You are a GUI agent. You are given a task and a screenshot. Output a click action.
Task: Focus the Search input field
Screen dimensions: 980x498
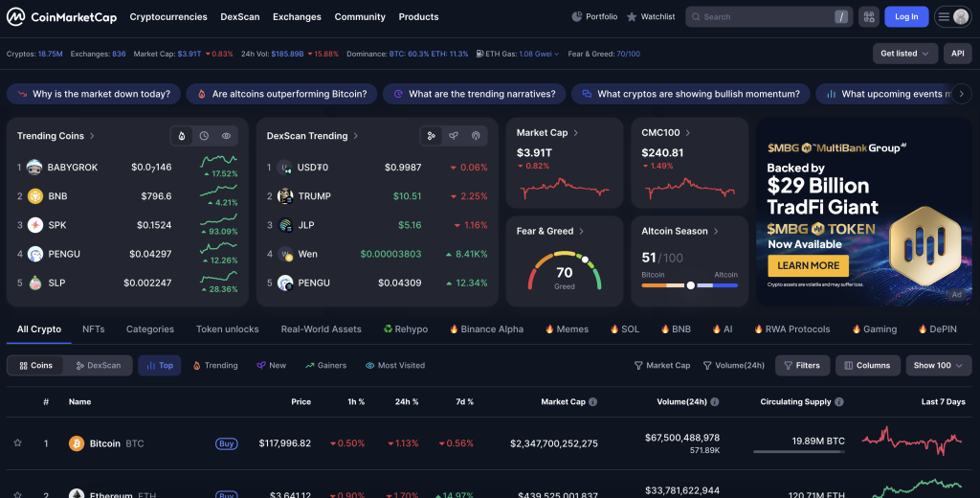click(x=769, y=17)
